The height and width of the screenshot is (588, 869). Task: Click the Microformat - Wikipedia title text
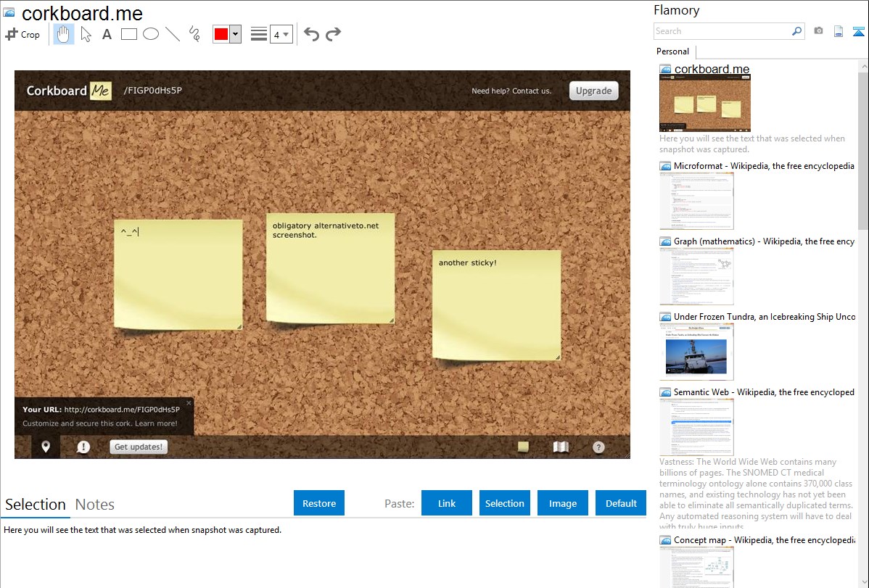coord(764,166)
